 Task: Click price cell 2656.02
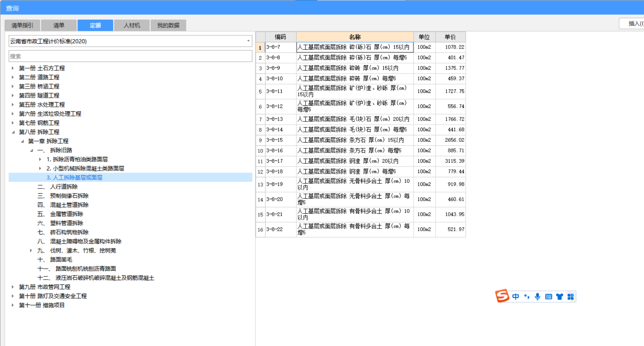click(x=450, y=140)
